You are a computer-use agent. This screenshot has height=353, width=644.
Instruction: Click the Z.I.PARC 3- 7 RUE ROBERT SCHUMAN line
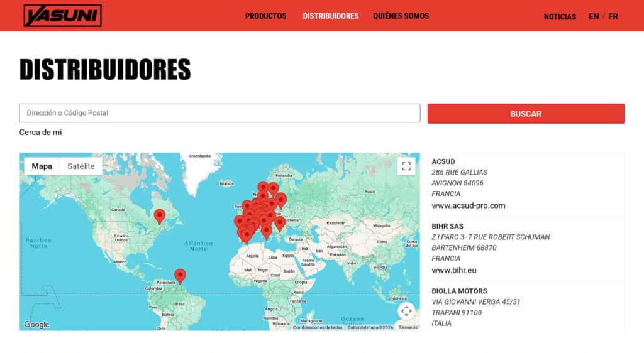[491, 237]
